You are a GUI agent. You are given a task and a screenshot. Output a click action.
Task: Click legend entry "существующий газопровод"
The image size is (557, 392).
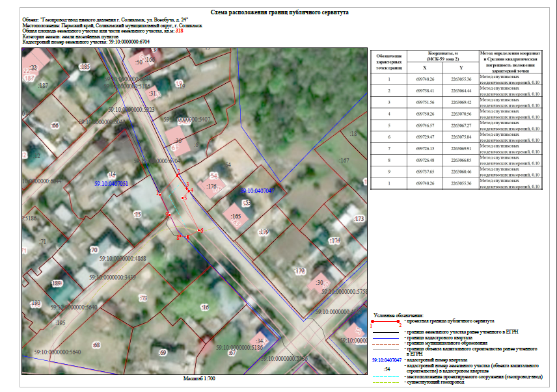point(435,382)
